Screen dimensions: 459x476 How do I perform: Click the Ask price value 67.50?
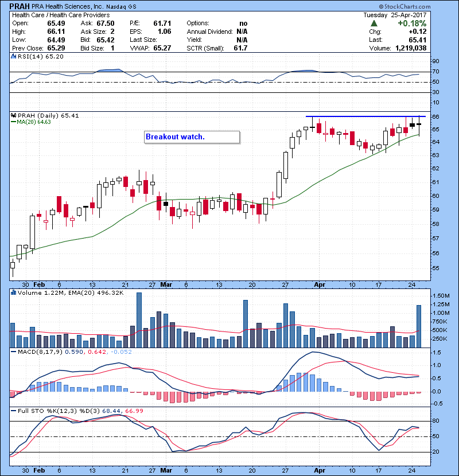[x=106, y=24]
